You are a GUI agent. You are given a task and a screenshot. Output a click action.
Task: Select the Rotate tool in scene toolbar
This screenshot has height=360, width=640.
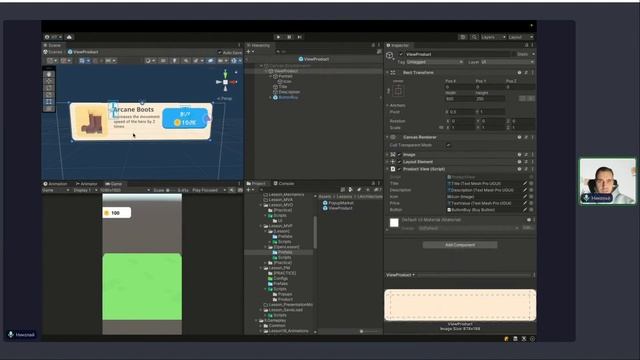[x=49, y=88]
